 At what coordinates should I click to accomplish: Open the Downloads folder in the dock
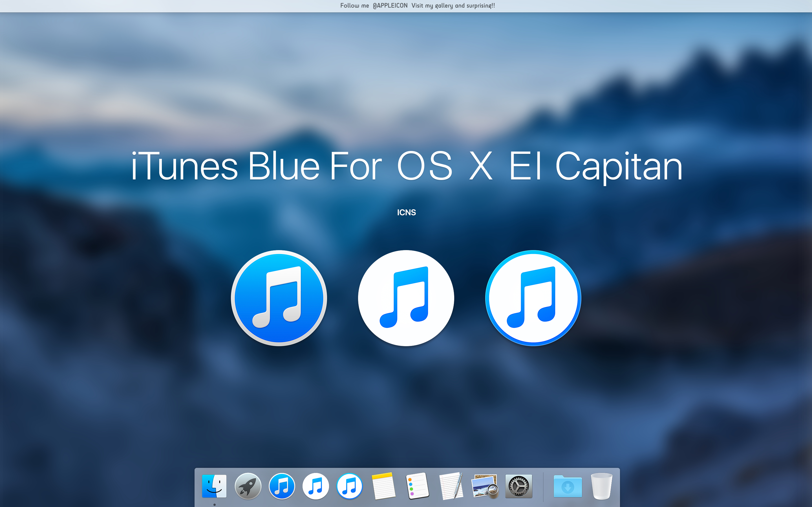568,486
